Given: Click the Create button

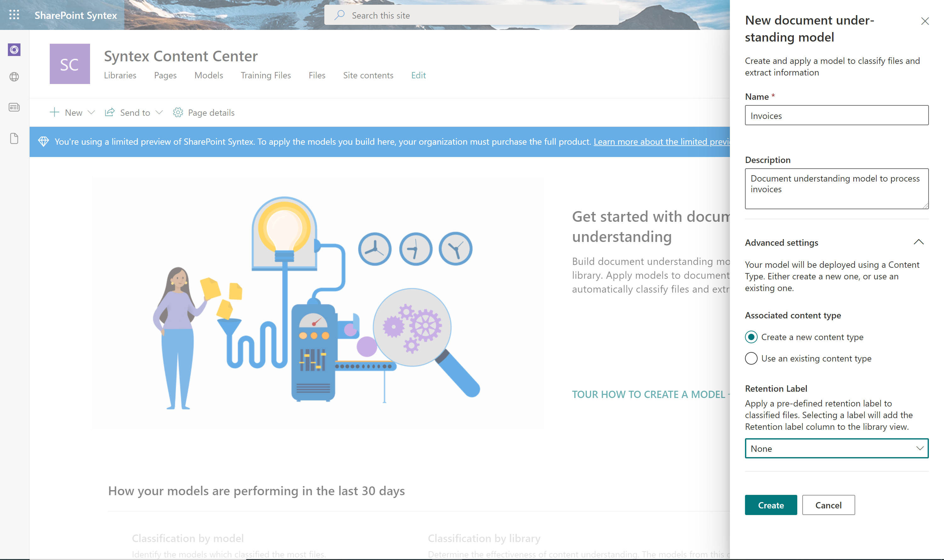Looking at the screenshot, I should point(770,505).
